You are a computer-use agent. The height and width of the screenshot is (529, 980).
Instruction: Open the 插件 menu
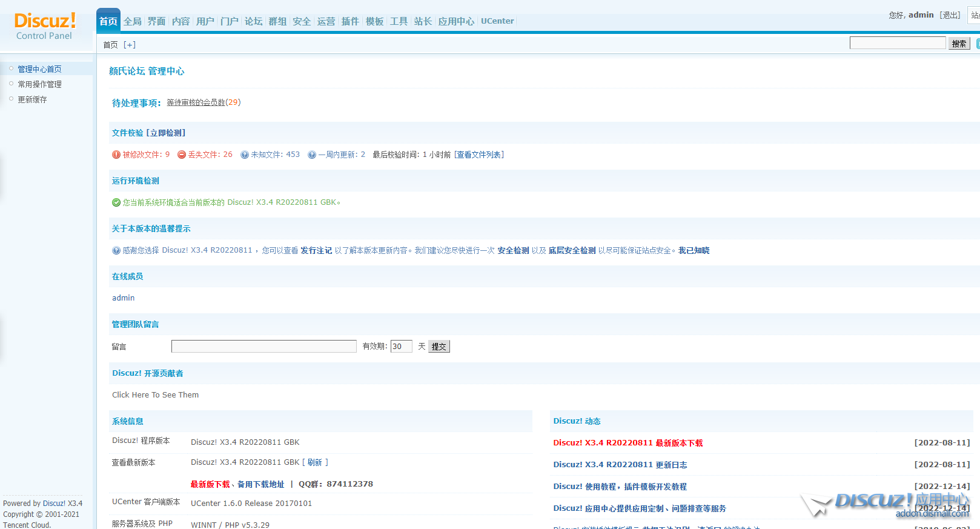[351, 21]
